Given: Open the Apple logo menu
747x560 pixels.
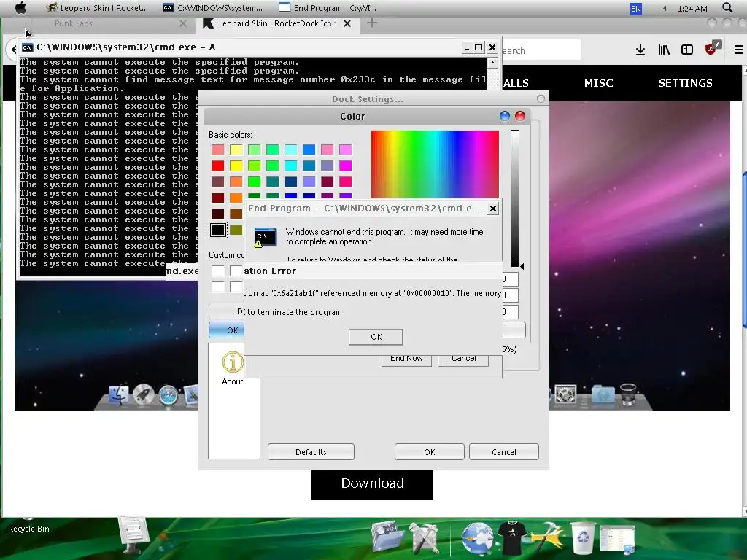Looking at the screenshot, I should click(20, 7).
